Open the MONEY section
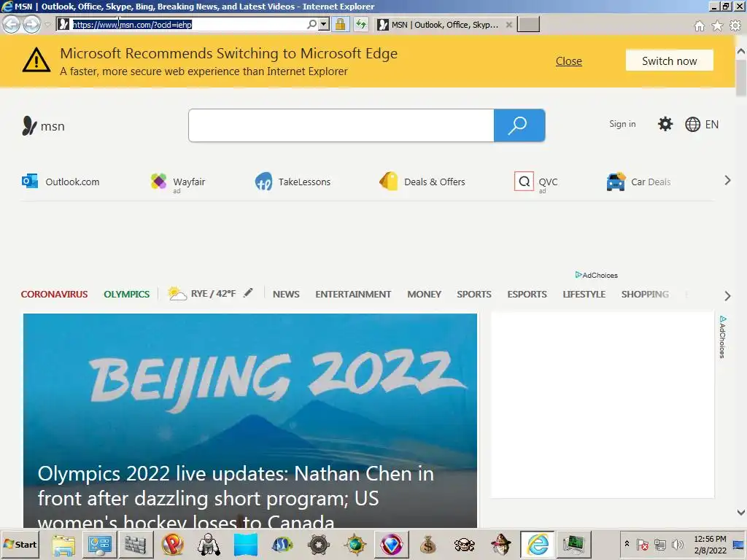747x560 pixels. (x=424, y=295)
